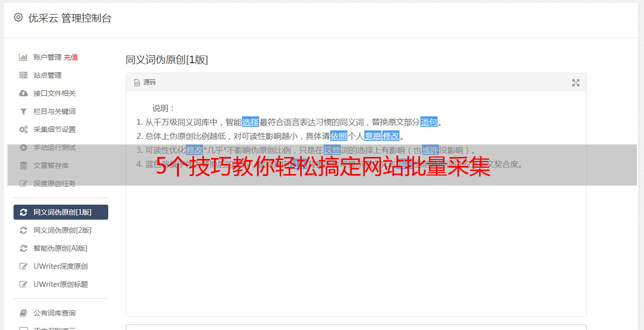
Task: Click the gears icon for 采集细节设置
Action: pos(23,129)
